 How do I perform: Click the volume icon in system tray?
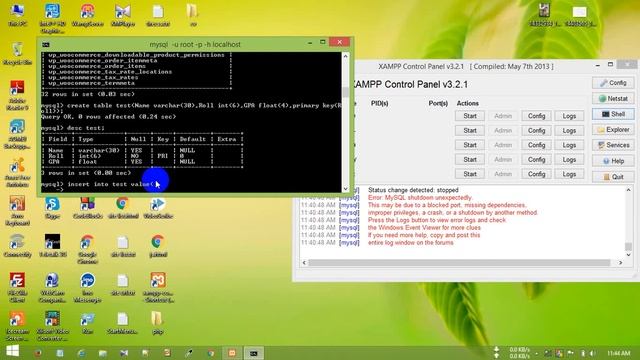pos(592,353)
